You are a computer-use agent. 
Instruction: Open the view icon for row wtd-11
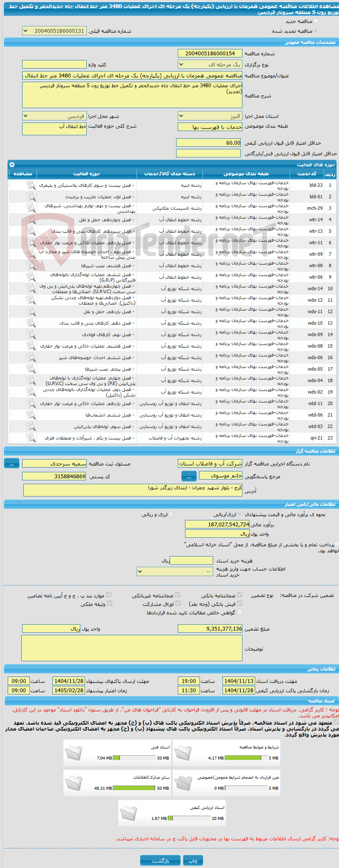point(30,403)
